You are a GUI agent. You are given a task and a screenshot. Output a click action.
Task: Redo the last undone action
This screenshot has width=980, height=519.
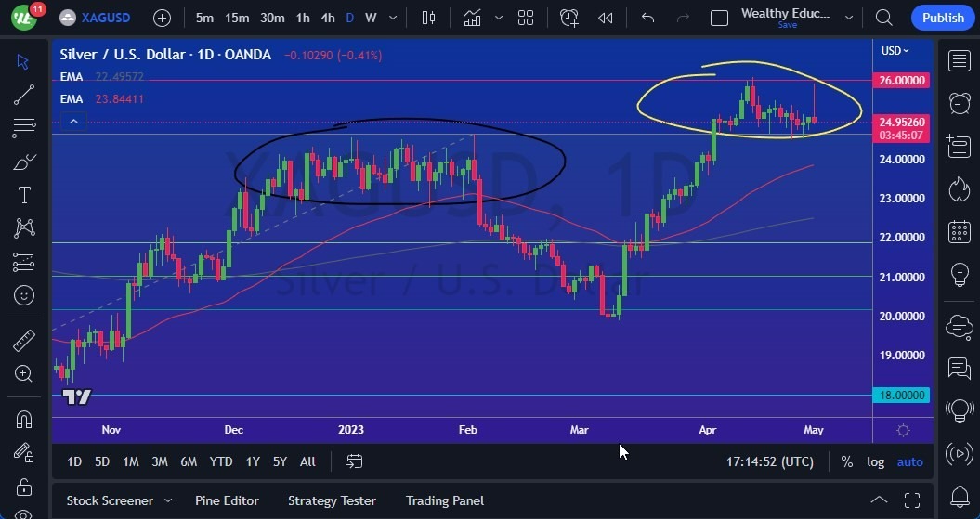(x=683, y=19)
